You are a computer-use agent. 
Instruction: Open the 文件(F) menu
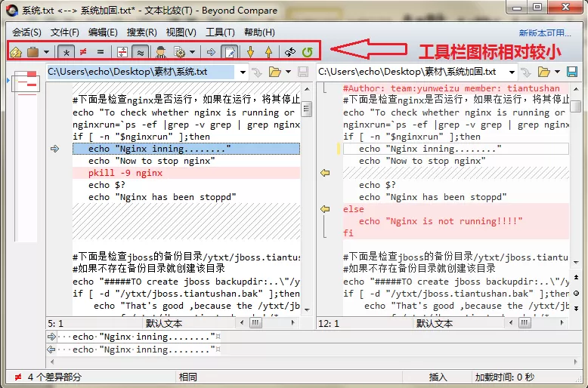point(64,32)
